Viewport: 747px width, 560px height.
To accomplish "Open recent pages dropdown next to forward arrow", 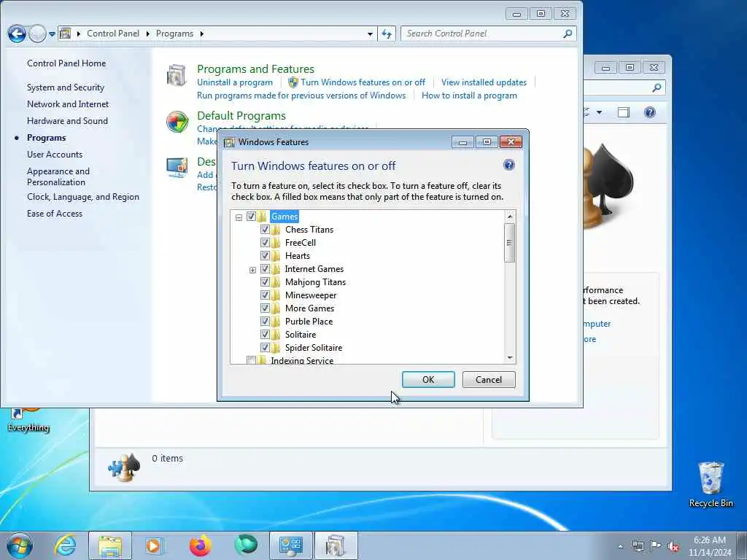I will point(52,34).
